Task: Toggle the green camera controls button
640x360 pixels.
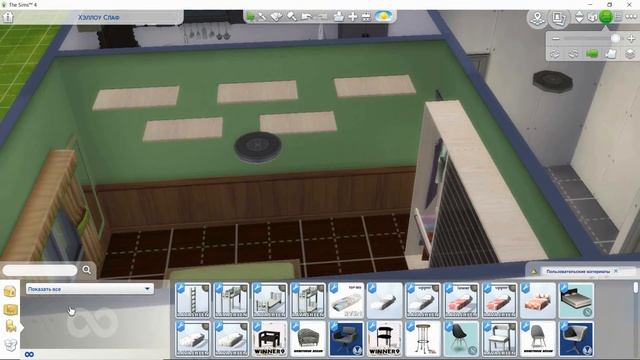Action: pyautogui.click(x=606, y=17)
